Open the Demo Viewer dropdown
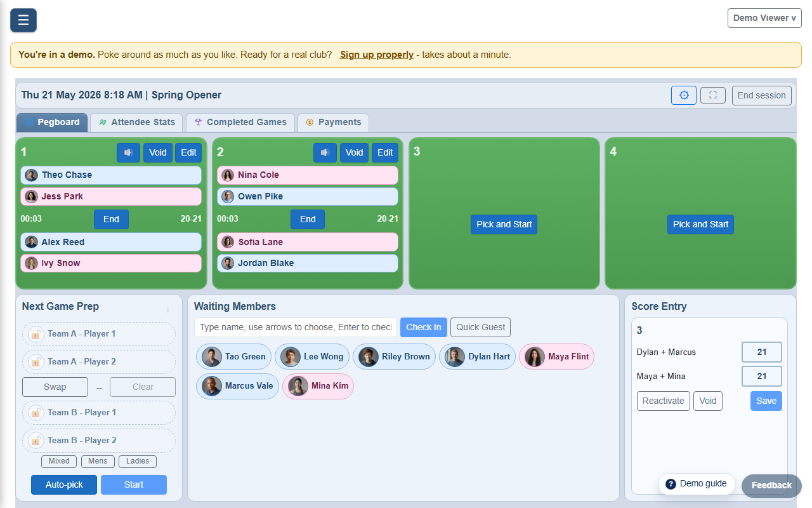This screenshot has width=812, height=508. click(764, 18)
